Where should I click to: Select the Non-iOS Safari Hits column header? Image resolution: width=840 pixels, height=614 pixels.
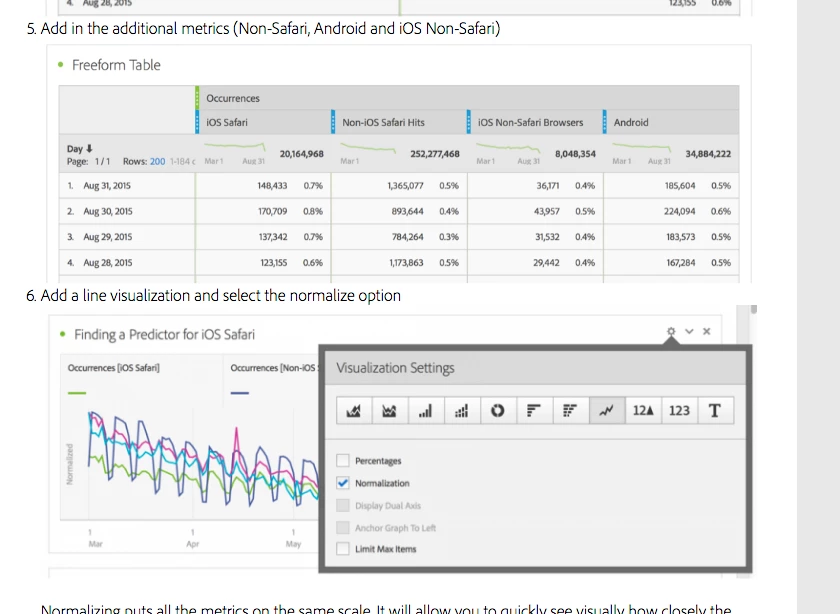[399, 122]
